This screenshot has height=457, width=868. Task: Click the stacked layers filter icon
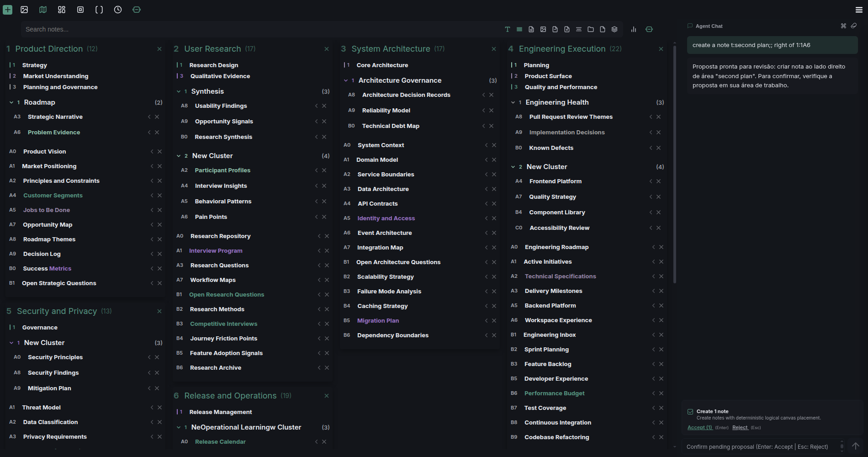point(614,29)
